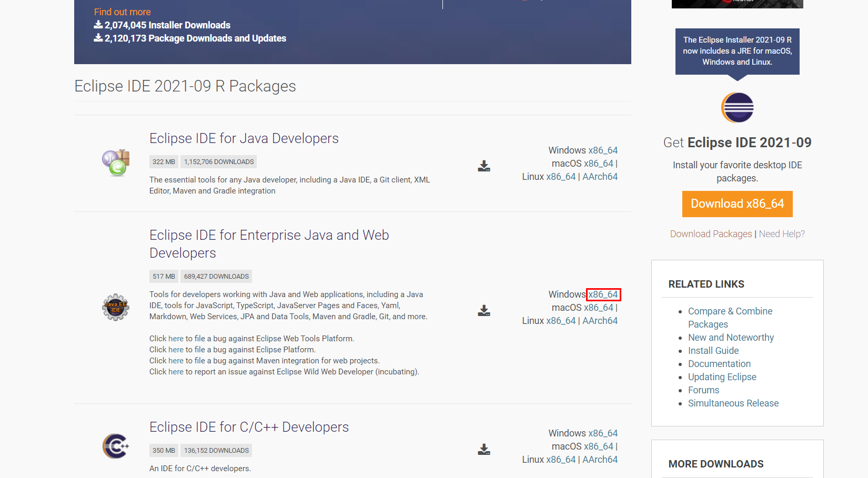This screenshot has height=478, width=868.
Task: Open the Install Guide link
Action: pyautogui.click(x=713, y=351)
